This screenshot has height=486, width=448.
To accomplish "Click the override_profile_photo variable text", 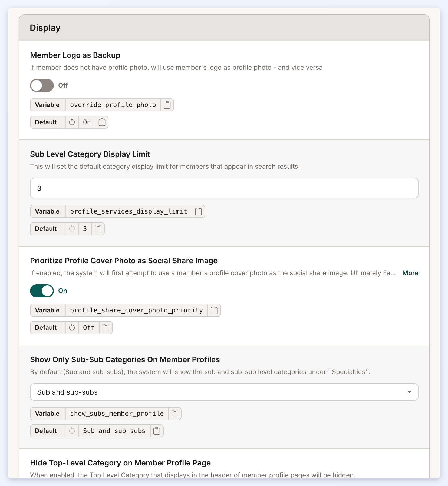I will click(113, 105).
